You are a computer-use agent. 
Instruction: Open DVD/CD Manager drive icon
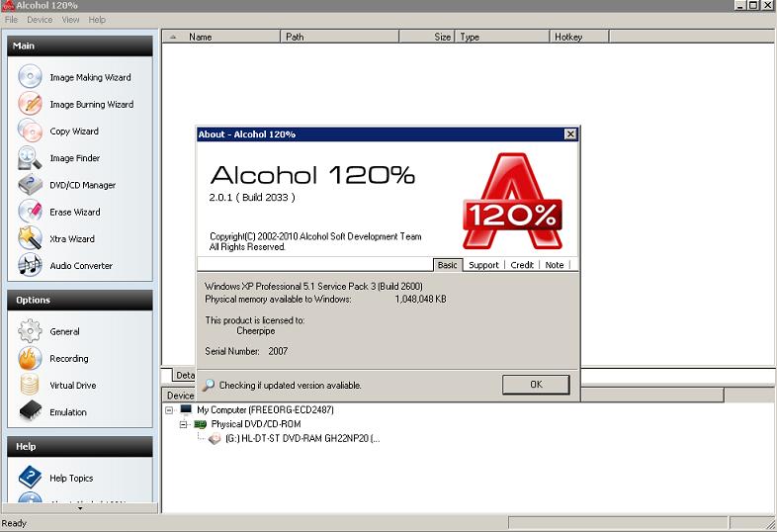(30, 185)
